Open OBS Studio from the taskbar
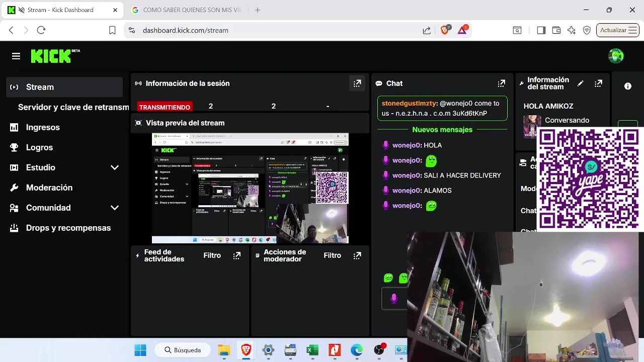This screenshot has height=362, width=644. coord(379,350)
